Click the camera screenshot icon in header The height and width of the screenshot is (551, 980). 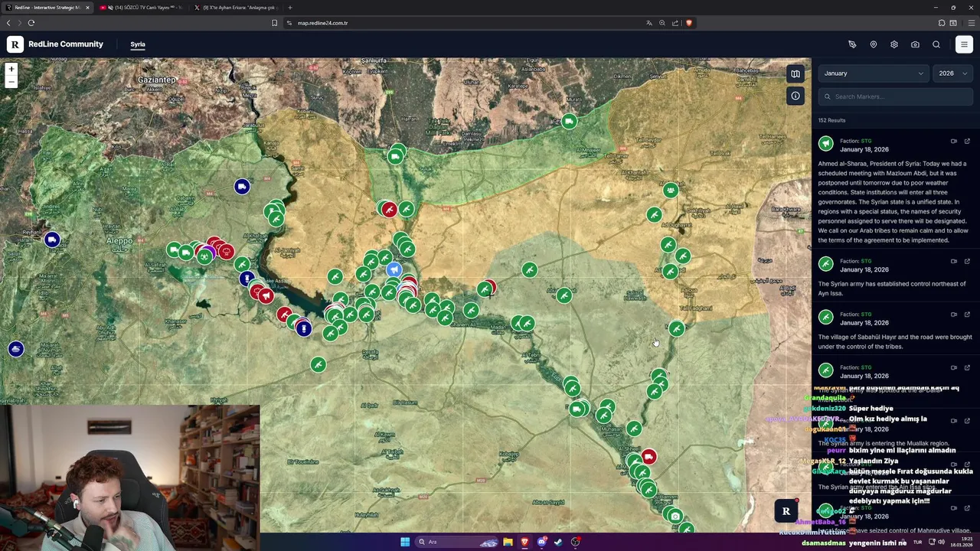pos(915,44)
